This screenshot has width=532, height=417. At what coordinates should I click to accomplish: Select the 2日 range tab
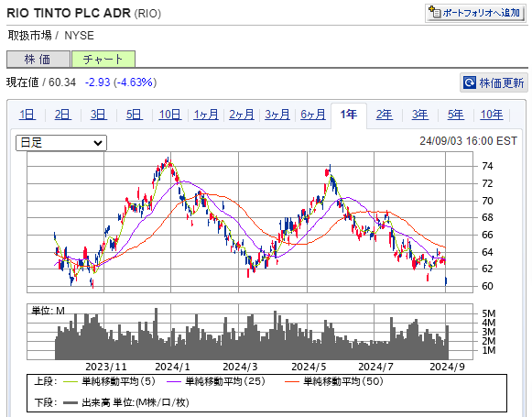tap(63, 115)
